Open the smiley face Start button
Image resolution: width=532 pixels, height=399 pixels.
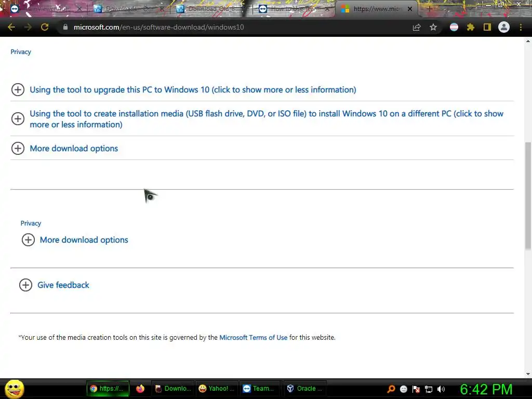coord(14,389)
